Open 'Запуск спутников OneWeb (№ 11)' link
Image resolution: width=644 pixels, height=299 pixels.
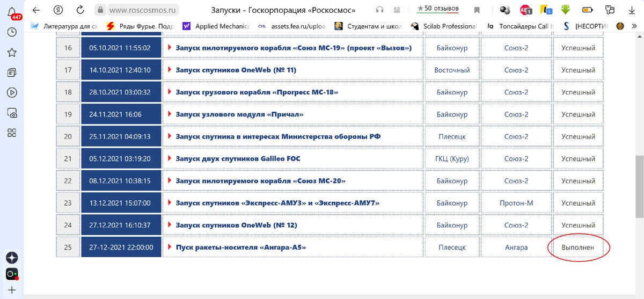coord(236,70)
